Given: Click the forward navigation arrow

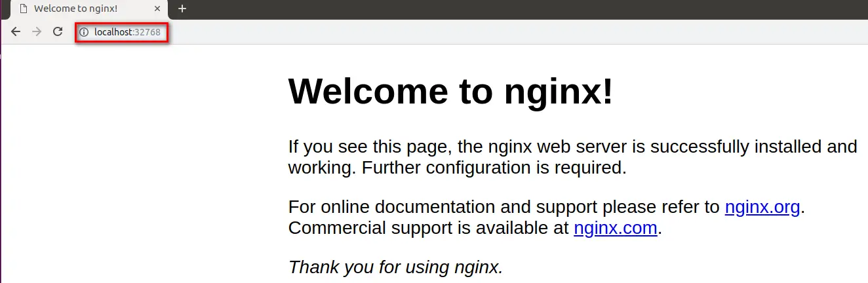Looking at the screenshot, I should (37, 31).
